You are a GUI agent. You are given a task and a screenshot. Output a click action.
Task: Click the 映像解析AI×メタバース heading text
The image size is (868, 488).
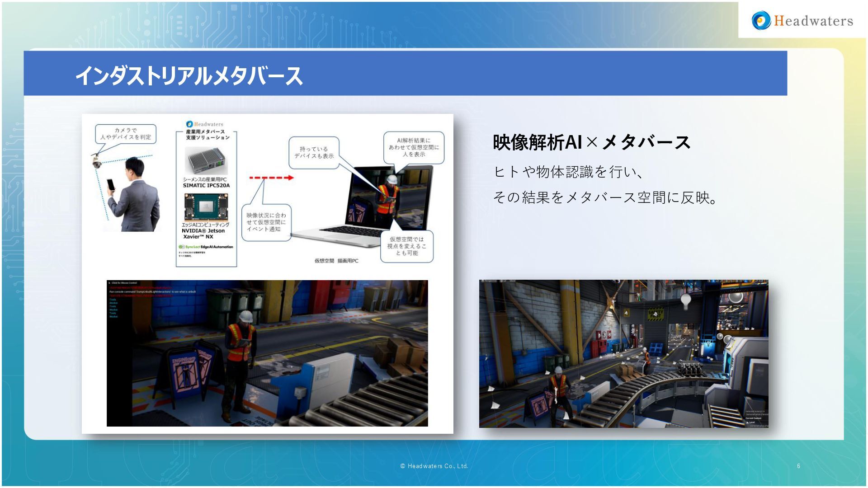[591, 142]
